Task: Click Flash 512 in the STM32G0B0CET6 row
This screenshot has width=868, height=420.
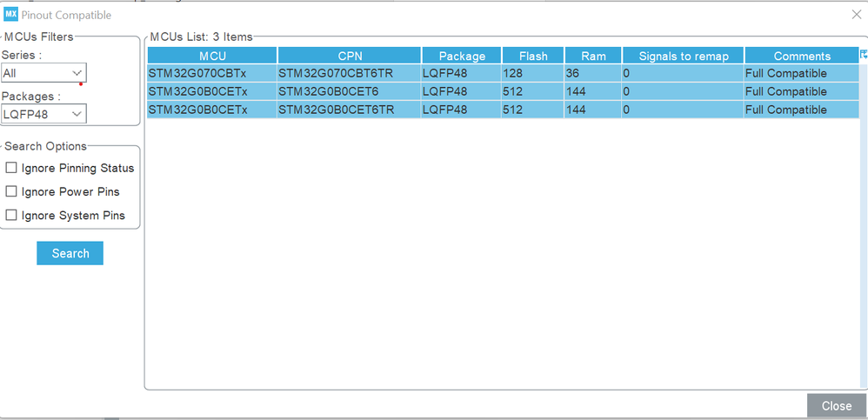Action: tap(533, 91)
